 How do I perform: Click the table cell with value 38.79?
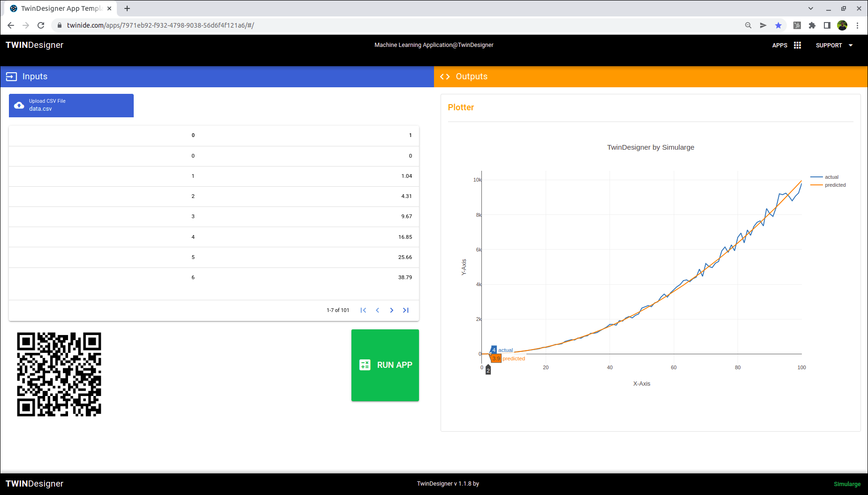[x=405, y=277]
